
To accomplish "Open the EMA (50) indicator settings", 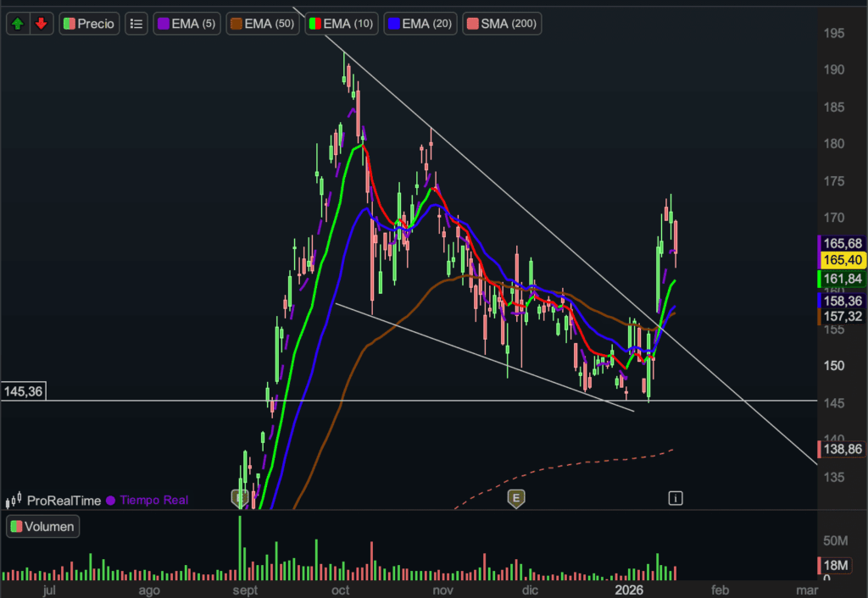I will [x=263, y=24].
